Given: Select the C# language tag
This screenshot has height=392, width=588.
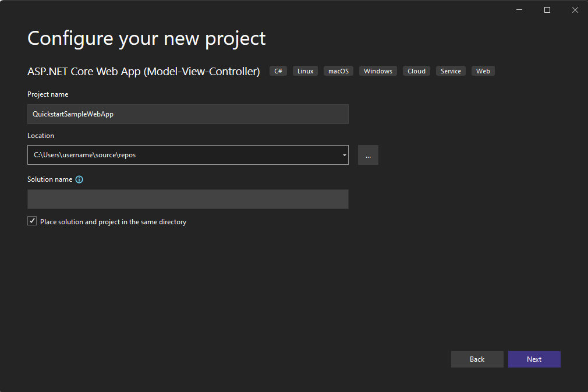Looking at the screenshot, I should [278, 70].
